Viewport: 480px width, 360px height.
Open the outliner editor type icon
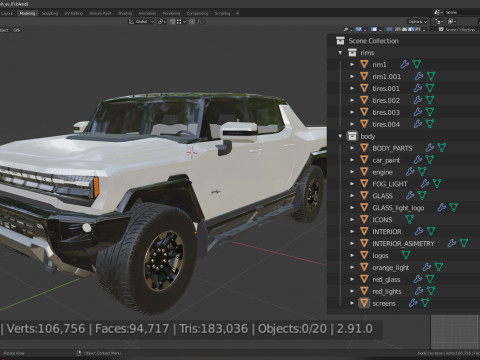click(439, 21)
